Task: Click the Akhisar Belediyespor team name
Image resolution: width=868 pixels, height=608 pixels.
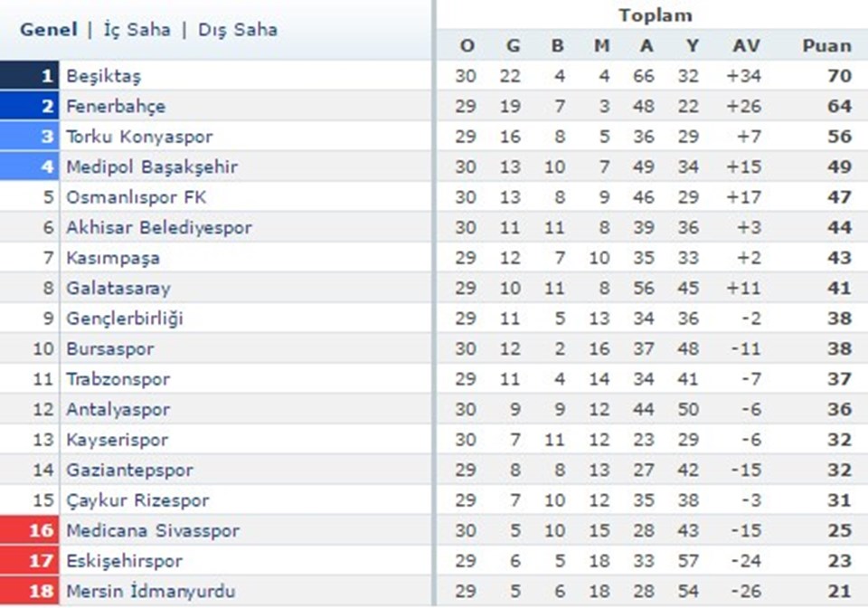Action: pos(159,228)
